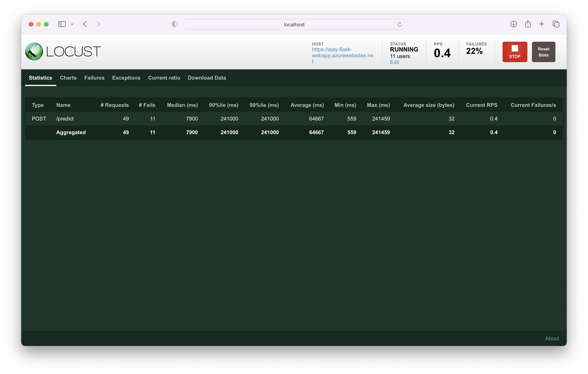The image size is (588, 374).
Task: Click the Edit link under users
Action: point(394,62)
